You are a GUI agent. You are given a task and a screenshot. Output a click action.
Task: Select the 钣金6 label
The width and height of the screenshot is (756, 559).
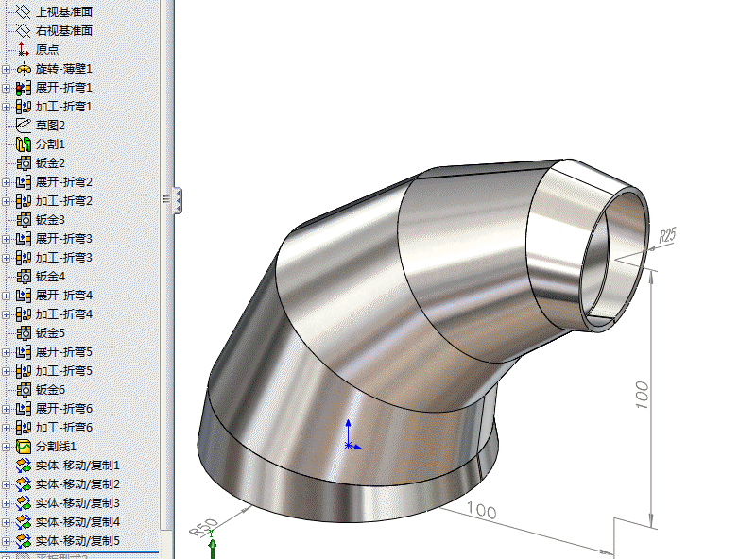click(50, 390)
